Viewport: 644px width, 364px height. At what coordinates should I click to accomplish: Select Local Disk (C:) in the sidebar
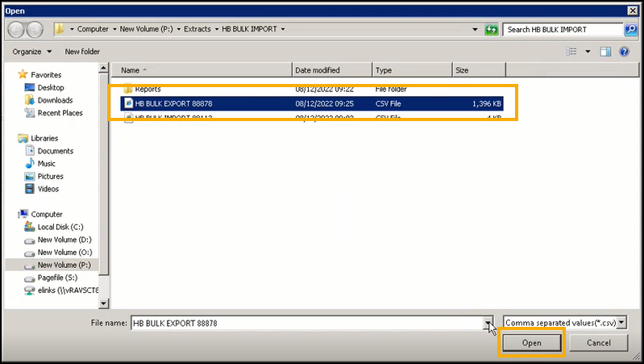[61, 227]
